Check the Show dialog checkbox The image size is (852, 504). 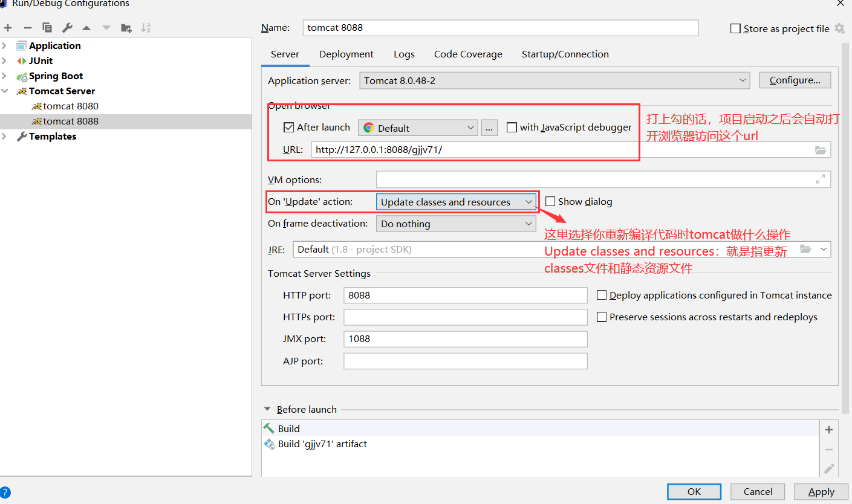click(x=550, y=201)
